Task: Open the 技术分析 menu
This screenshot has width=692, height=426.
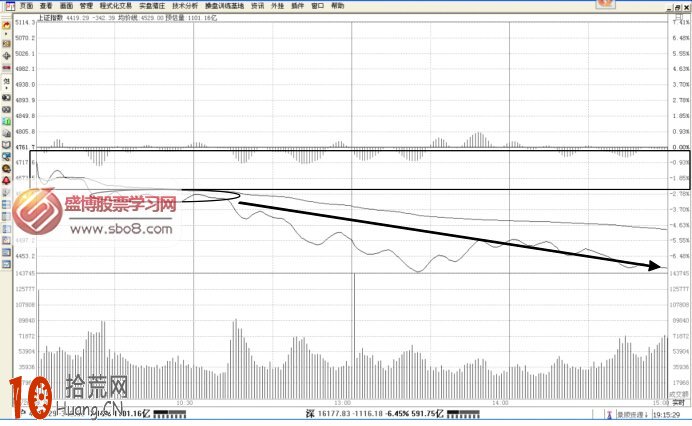Action: point(185,6)
